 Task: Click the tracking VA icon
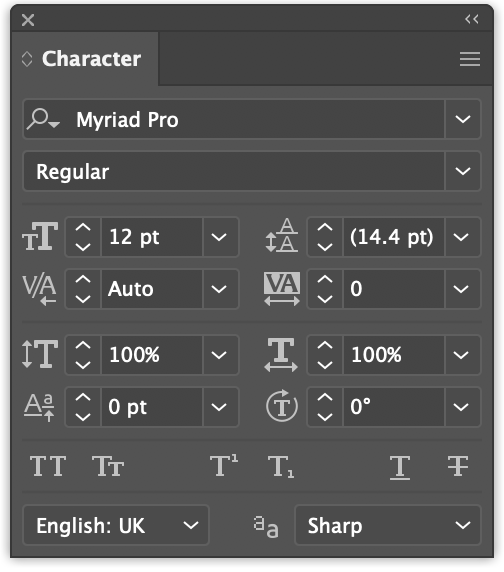[x=282, y=289]
